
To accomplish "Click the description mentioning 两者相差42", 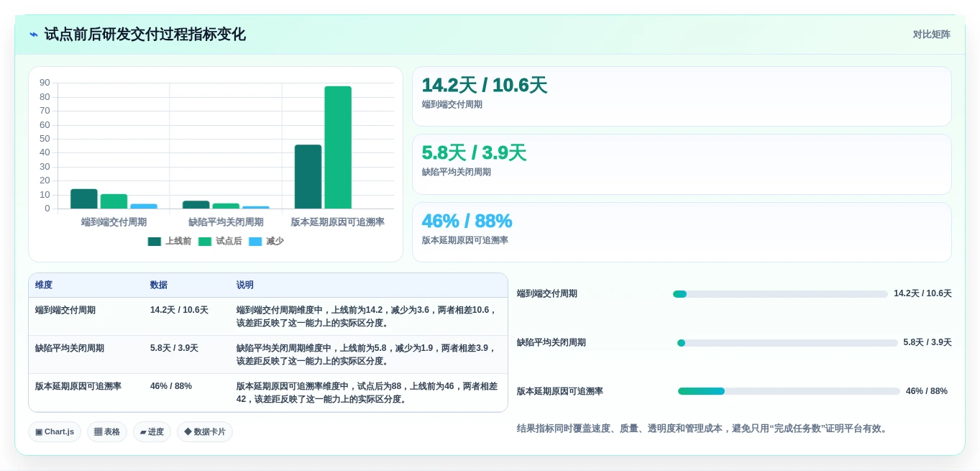I will pyautogui.click(x=367, y=393).
